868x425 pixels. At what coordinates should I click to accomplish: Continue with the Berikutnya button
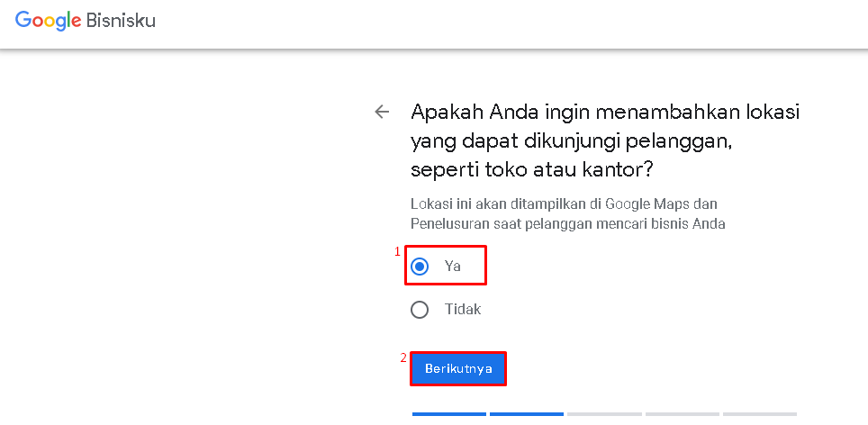click(458, 368)
